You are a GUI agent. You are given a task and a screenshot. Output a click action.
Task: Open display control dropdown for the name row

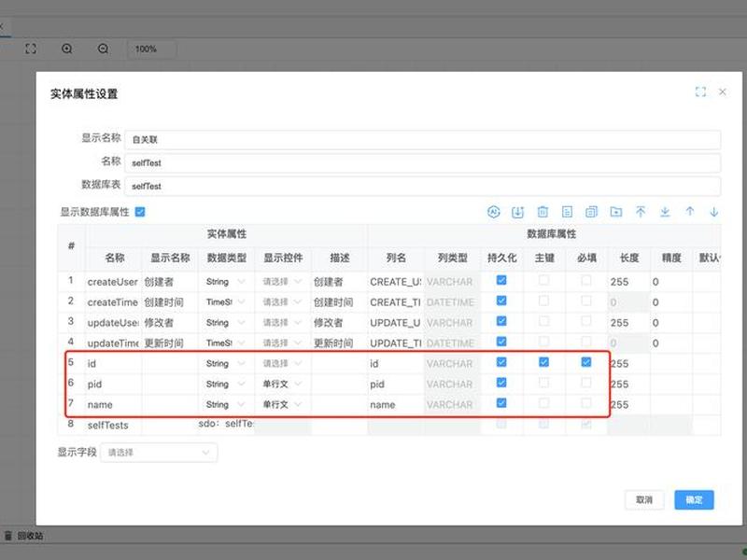click(283, 405)
